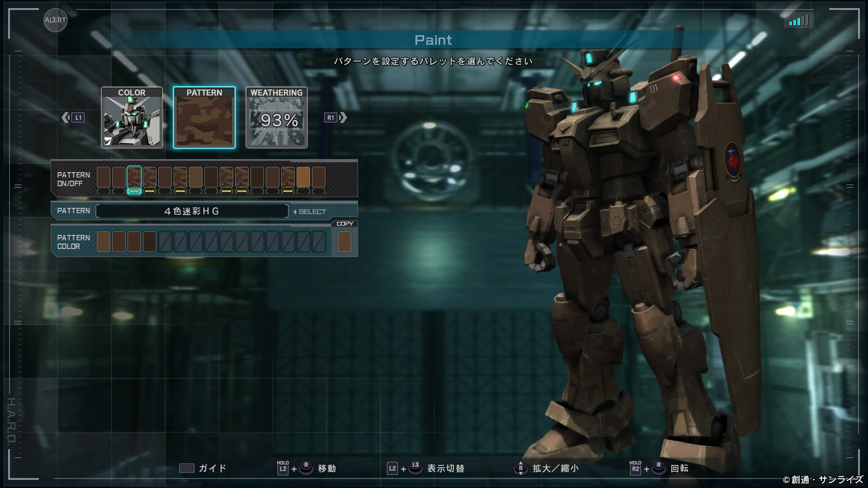Click the パターンを設定するパレット instruction text
The image size is (868, 488).
[x=433, y=61]
